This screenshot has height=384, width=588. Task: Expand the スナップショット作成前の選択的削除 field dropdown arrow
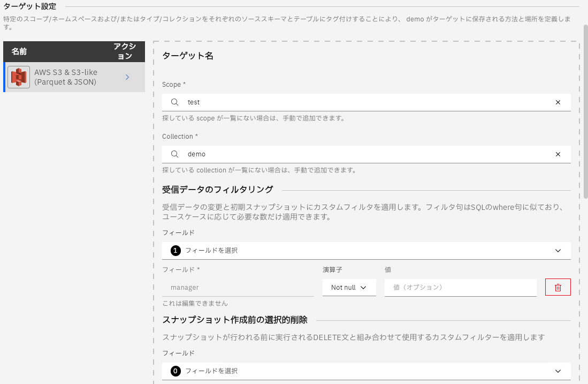(558, 371)
